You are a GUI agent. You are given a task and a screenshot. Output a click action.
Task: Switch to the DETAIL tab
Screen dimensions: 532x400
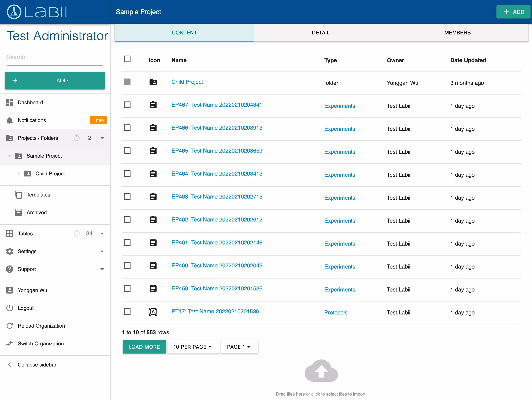pos(321,32)
